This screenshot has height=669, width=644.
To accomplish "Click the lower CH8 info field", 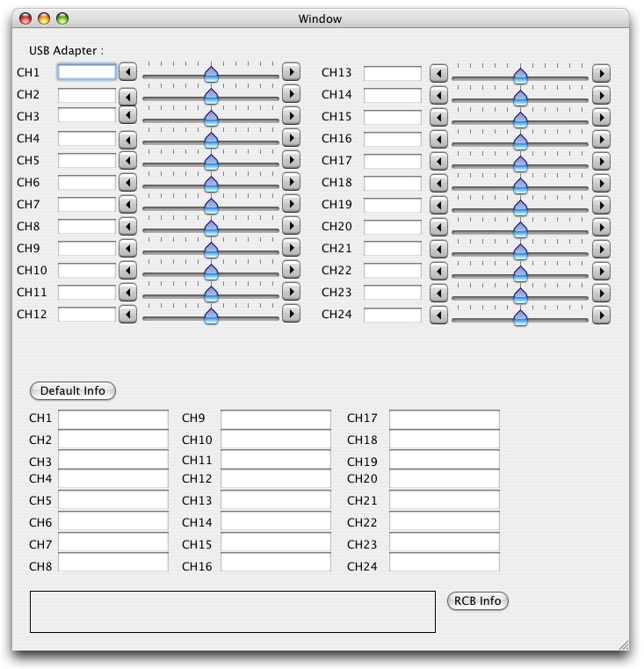I will (x=113, y=562).
